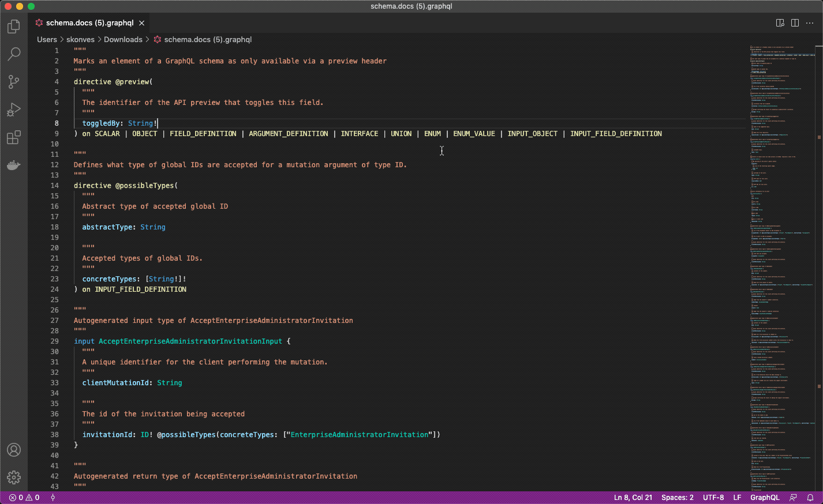Open the Search view in activity bar

(x=14, y=54)
